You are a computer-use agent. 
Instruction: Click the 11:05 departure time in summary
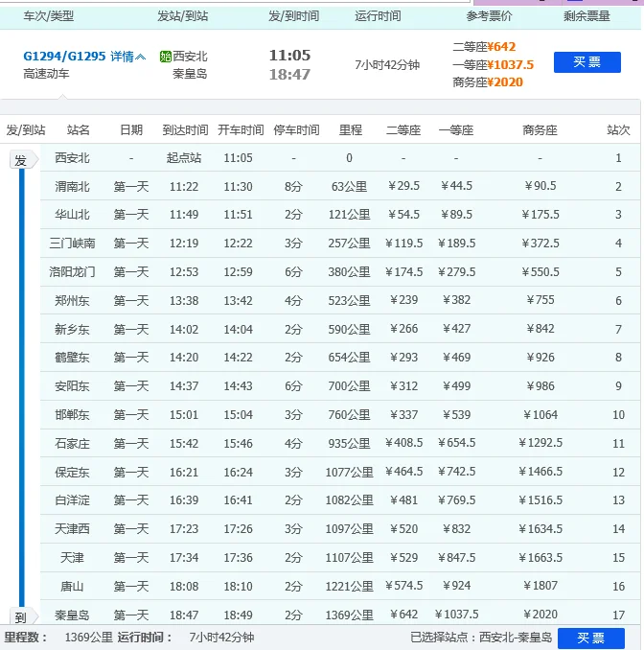tap(289, 56)
